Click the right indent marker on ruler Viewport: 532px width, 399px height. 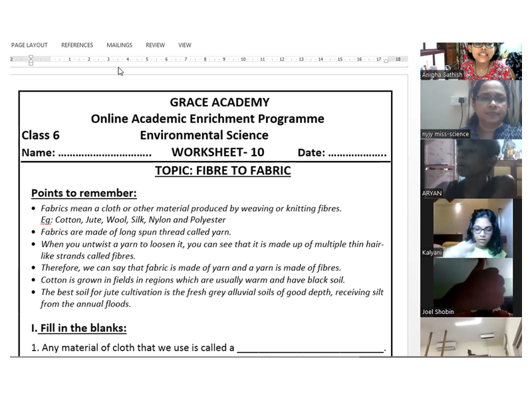tap(386, 61)
